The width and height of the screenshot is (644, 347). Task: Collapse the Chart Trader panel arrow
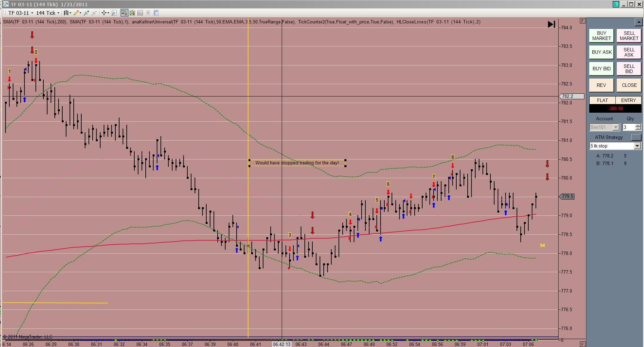click(638, 22)
